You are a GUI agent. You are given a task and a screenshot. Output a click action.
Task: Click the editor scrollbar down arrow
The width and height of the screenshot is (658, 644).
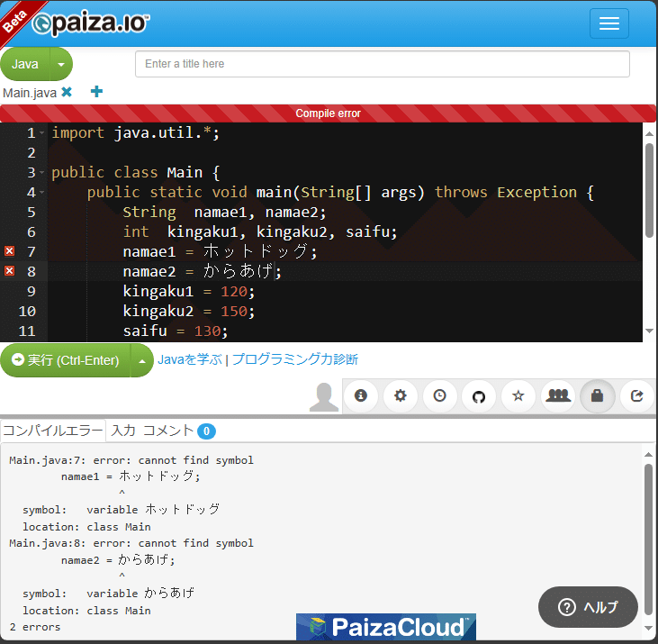click(x=649, y=331)
